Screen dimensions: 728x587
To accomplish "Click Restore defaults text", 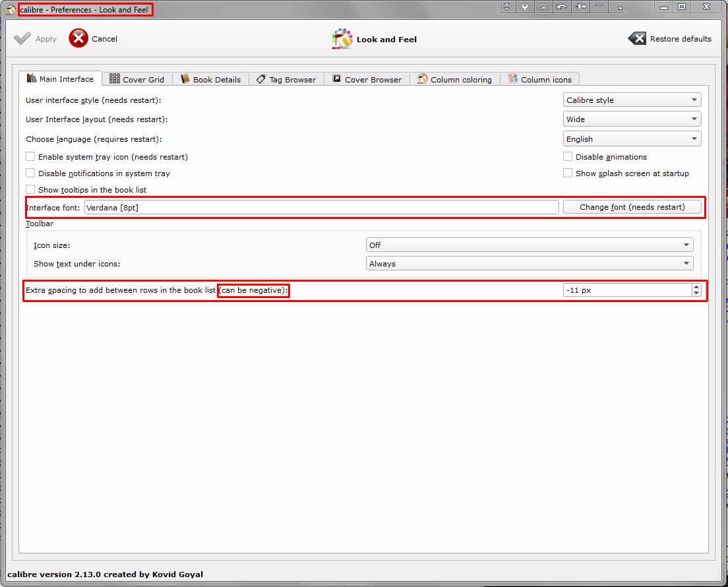I will pos(681,39).
